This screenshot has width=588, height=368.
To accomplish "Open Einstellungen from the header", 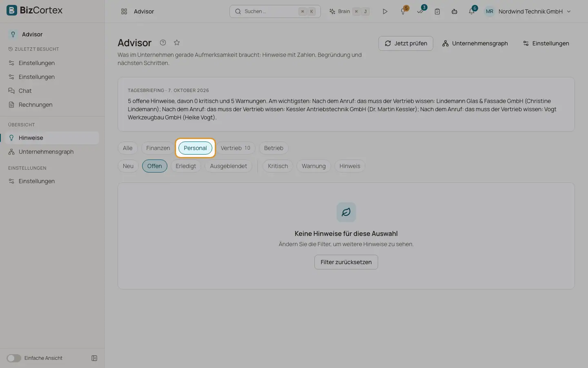I will pos(546,43).
